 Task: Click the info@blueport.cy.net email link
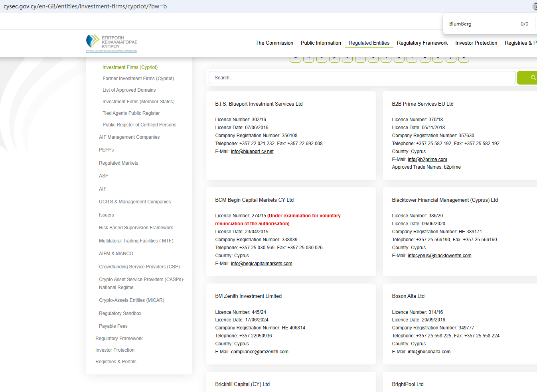(252, 152)
